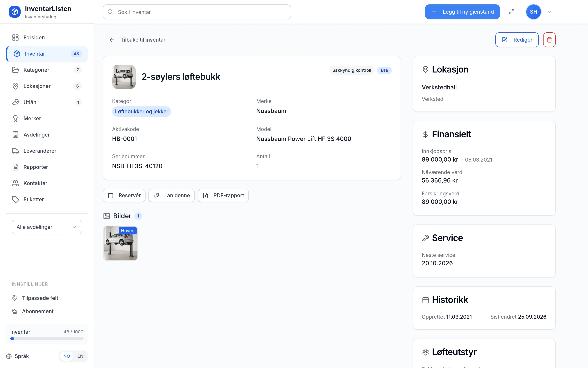
Task: Go back via Tilbake til inventar
Action: coord(137,40)
